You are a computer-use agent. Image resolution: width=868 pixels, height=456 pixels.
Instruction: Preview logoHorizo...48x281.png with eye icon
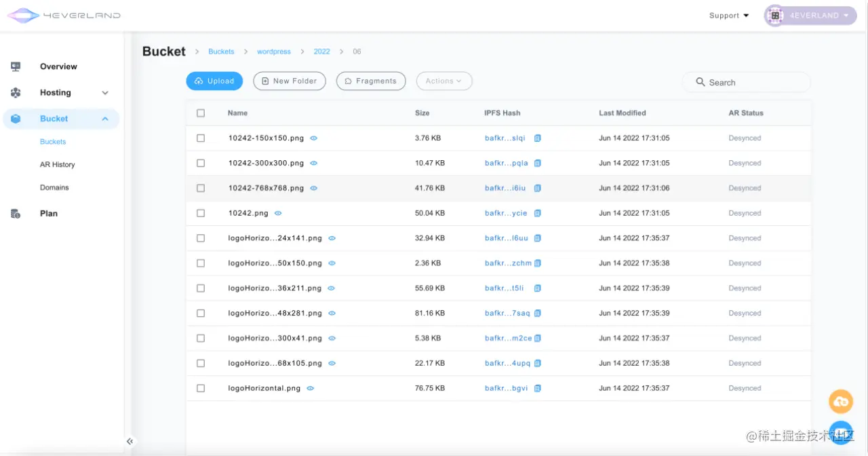332,313
